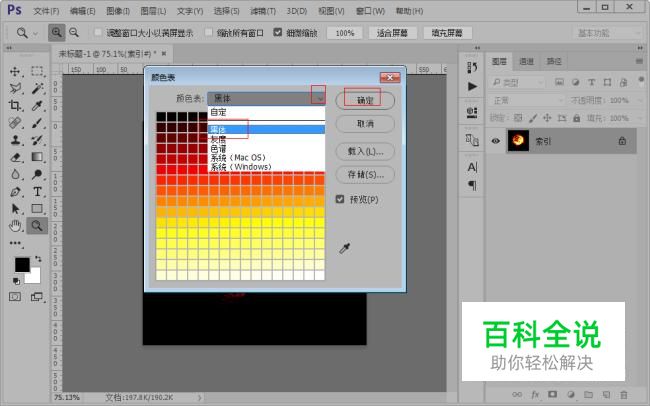Viewport: 650px width, 406px height.
Task: Select the Clone Stamp tool
Action: [x=15, y=140]
